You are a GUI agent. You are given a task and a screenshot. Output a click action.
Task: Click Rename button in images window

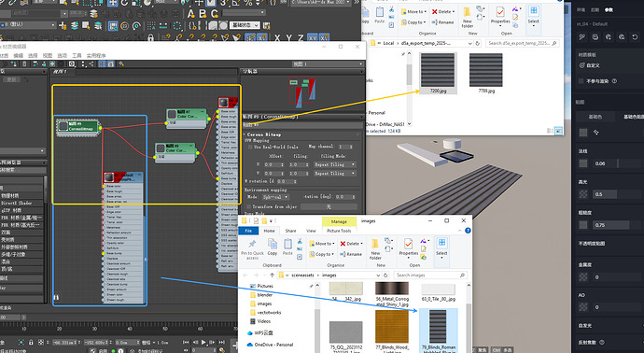351,254
